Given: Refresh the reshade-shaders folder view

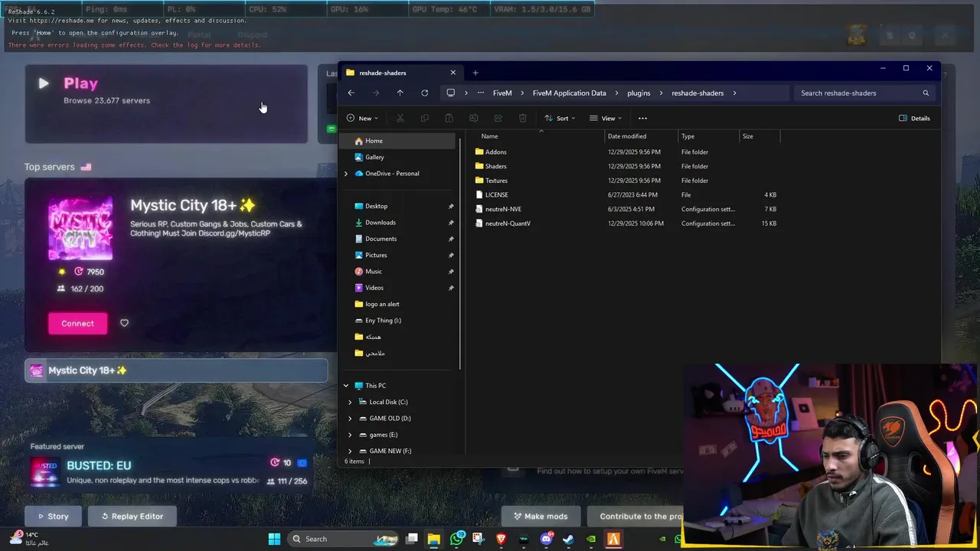Looking at the screenshot, I should (424, 93).
